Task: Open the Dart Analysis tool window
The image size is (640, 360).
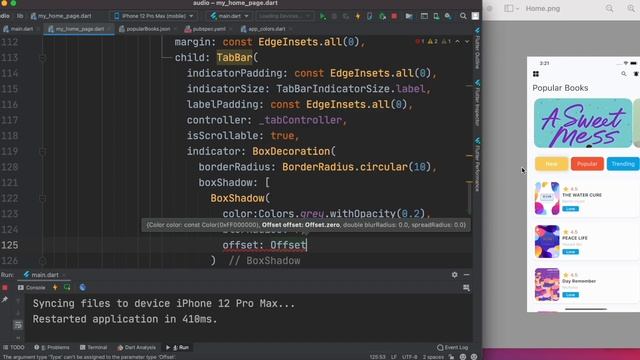Action: point(137,347)
